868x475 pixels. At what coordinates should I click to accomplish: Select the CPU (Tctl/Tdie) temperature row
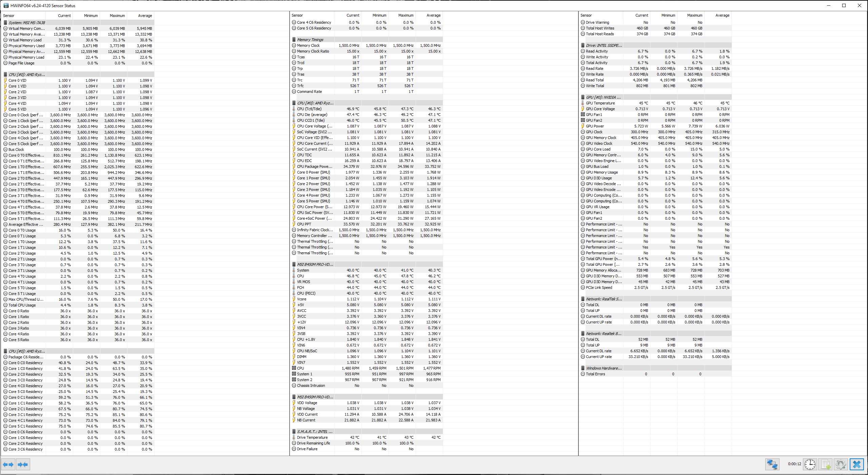309,109
